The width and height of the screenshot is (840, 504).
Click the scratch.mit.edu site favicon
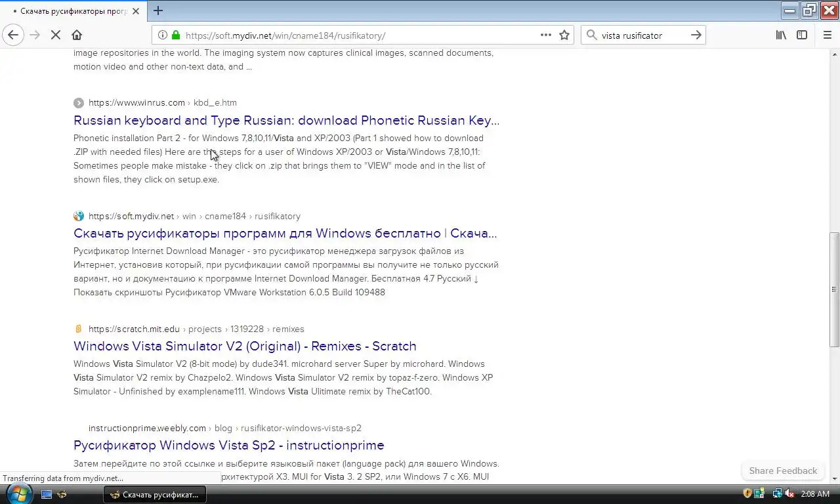(x=79, y=329)
